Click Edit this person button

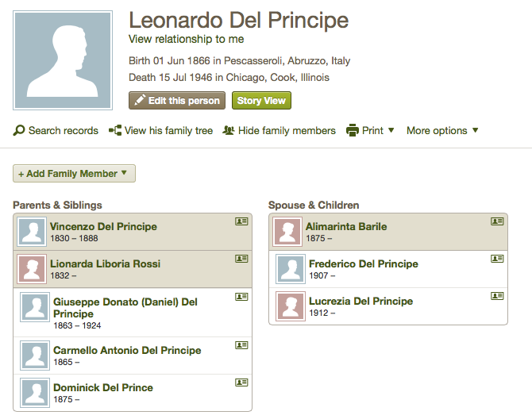[177, 100]
